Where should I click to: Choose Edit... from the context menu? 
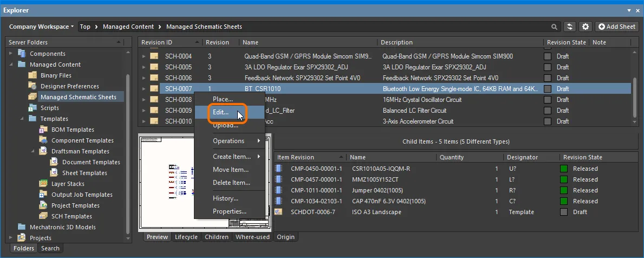click(x=220, y=112)
